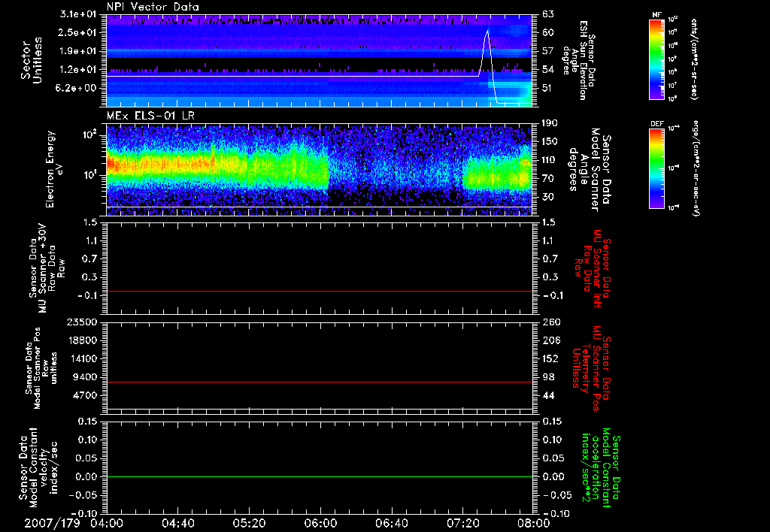Click the '150' scanner angle tick label

550,142
